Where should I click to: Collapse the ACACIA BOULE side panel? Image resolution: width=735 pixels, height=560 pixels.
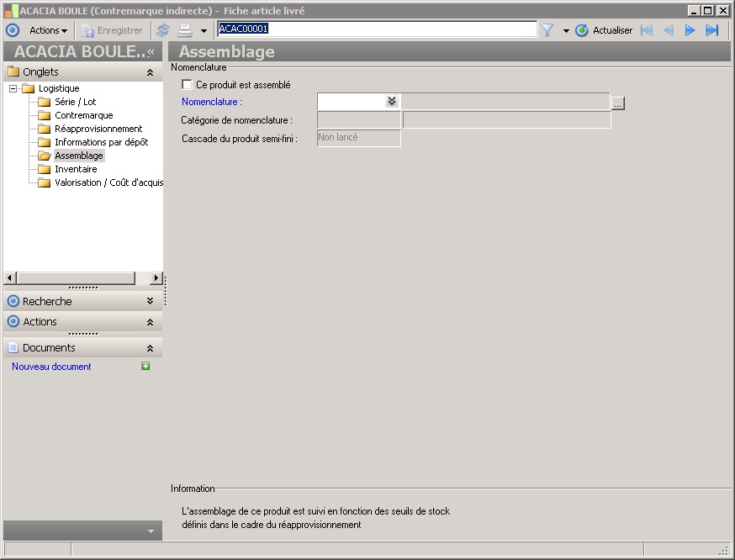[151, 52]
